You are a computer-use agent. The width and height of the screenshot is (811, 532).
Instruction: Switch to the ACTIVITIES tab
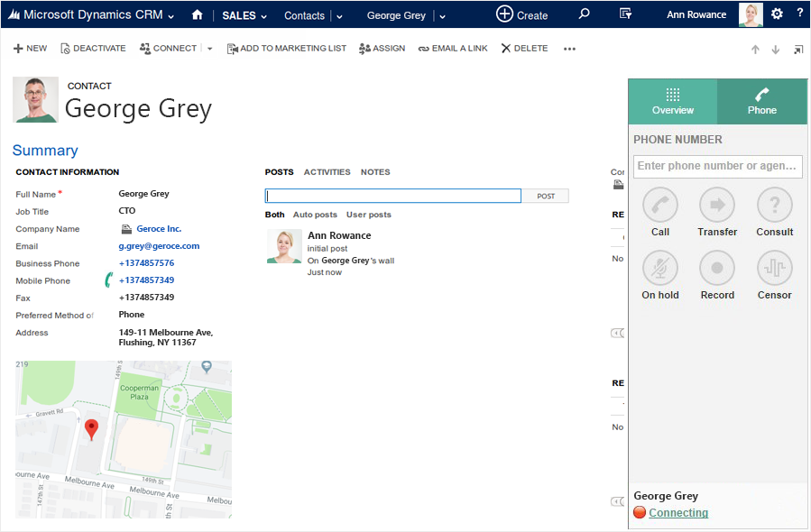tap(327, 171)
